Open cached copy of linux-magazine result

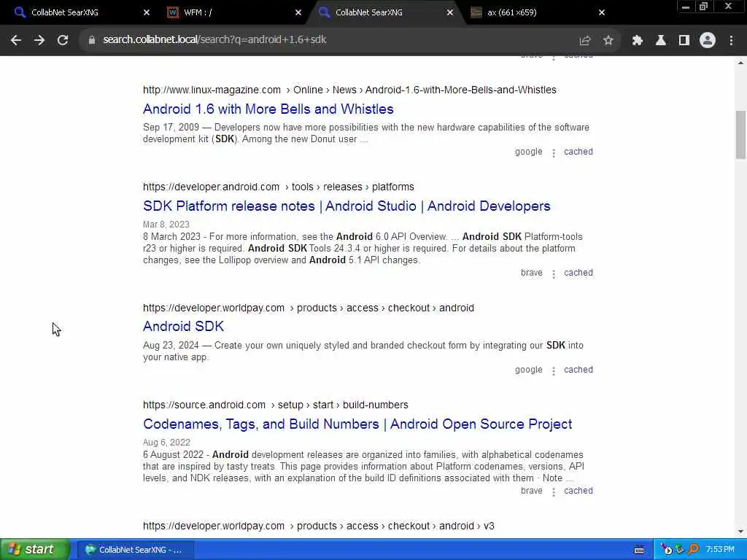pyautogui.click(x=578, y=152)
